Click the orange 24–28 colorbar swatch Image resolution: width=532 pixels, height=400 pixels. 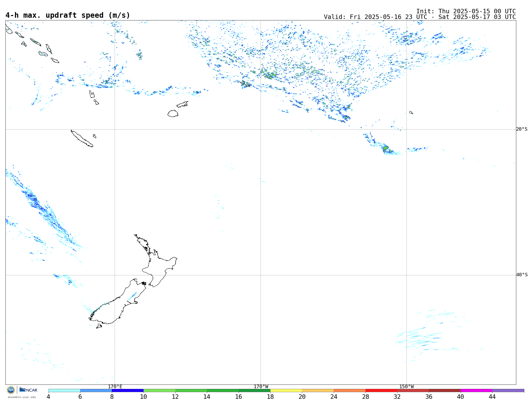pos(350,390)
